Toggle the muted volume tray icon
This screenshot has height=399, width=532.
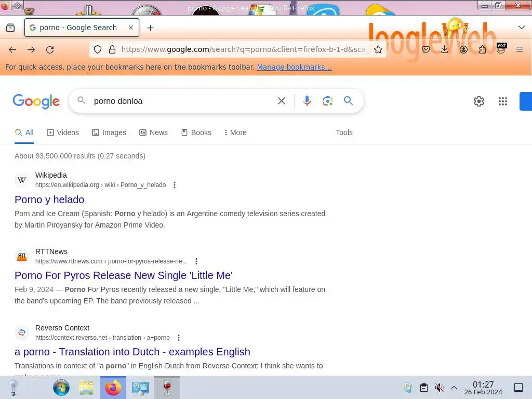439,388
